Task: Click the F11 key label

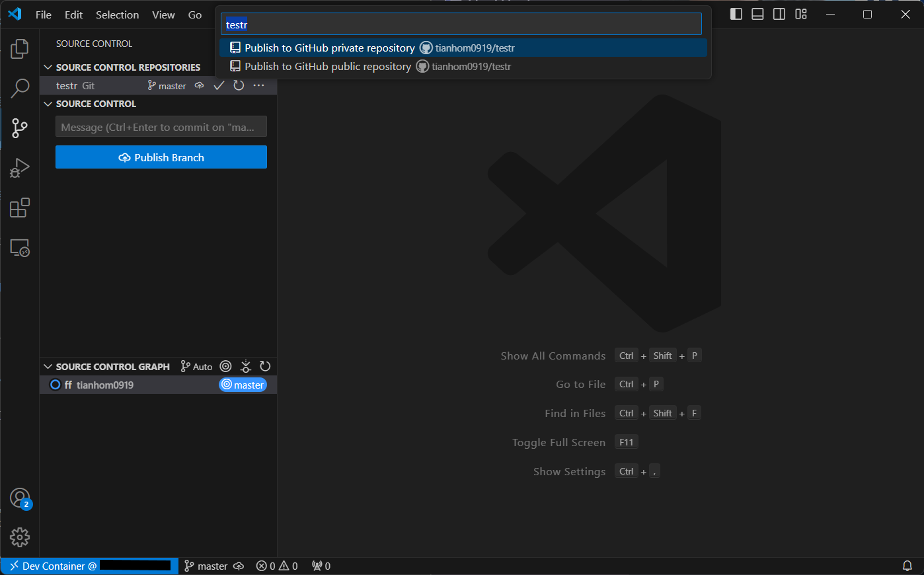Action: [x=627, y=442]
